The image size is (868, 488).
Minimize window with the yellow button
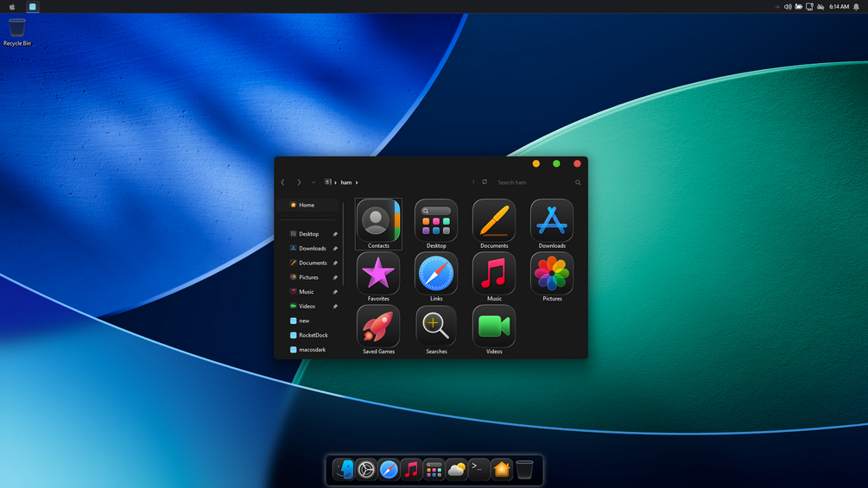coord(535,164)
